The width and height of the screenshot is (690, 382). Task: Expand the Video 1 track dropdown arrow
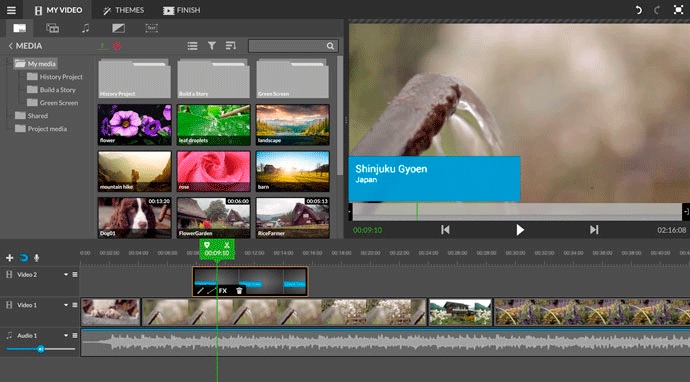tap(66, 305)
